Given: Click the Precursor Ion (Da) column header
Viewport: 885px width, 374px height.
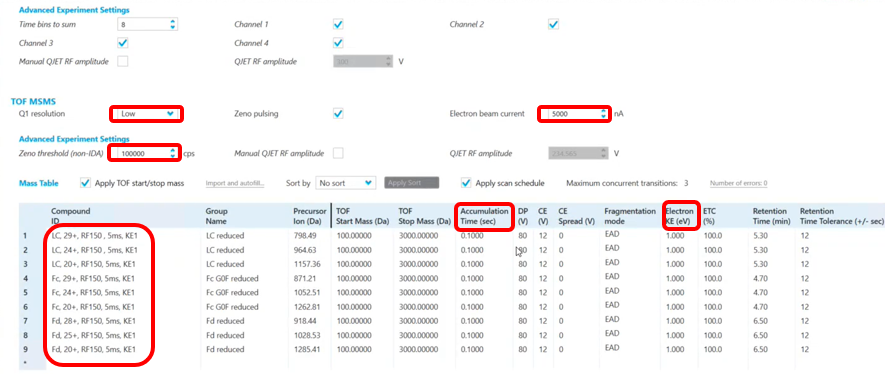Looking at the screenshot, I should pyautogui.click(x=310, y=216).
